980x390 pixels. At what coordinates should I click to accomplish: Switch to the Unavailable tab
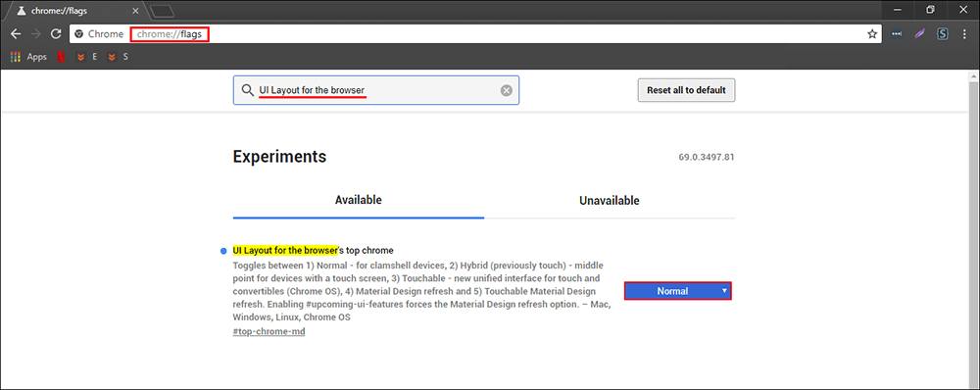tap(610, 201)
